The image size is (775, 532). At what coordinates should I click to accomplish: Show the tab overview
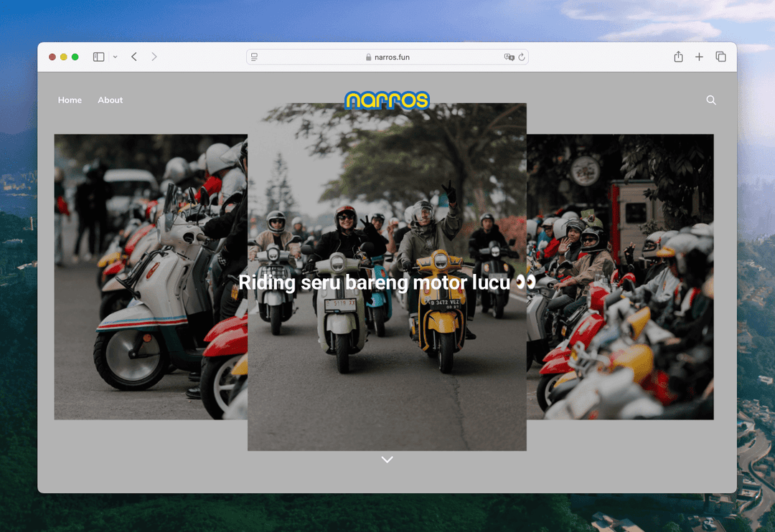point(720,57)
